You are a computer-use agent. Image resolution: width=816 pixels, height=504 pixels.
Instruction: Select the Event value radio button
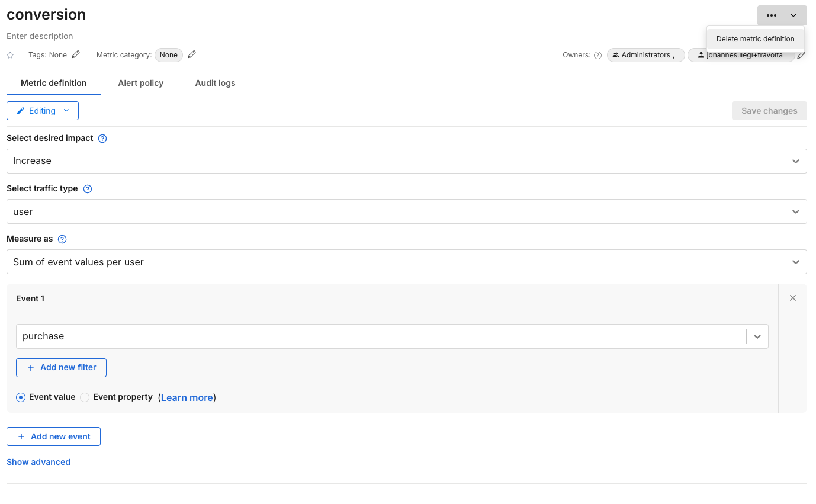[x=21, y=397]
